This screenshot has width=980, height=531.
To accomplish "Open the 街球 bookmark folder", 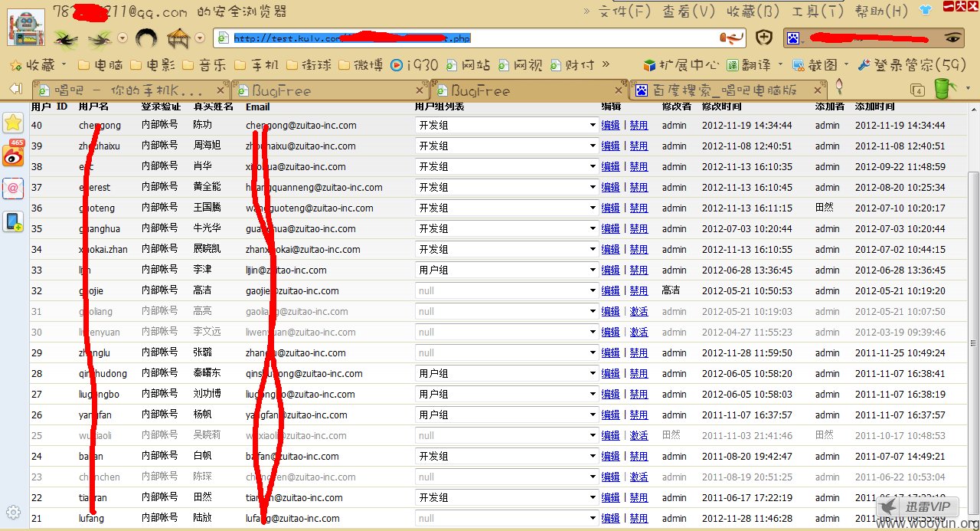I will point(309,65).
